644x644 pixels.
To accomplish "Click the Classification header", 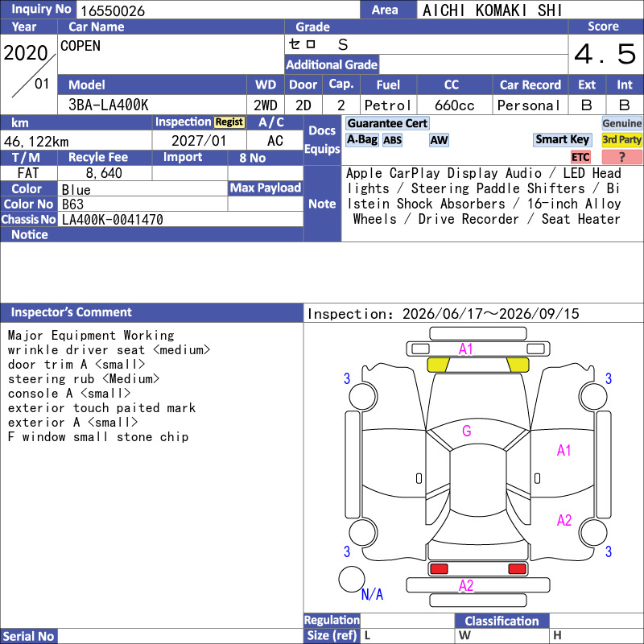I will (502, 621).
